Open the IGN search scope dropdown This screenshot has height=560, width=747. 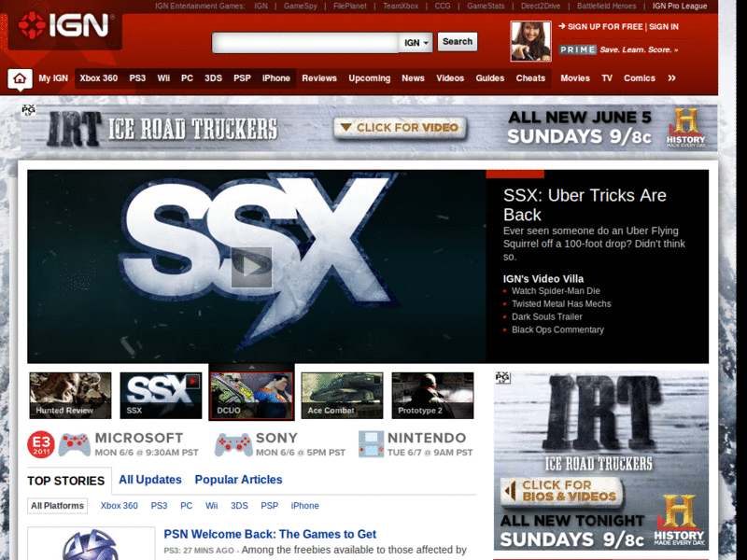coord(416,43)
